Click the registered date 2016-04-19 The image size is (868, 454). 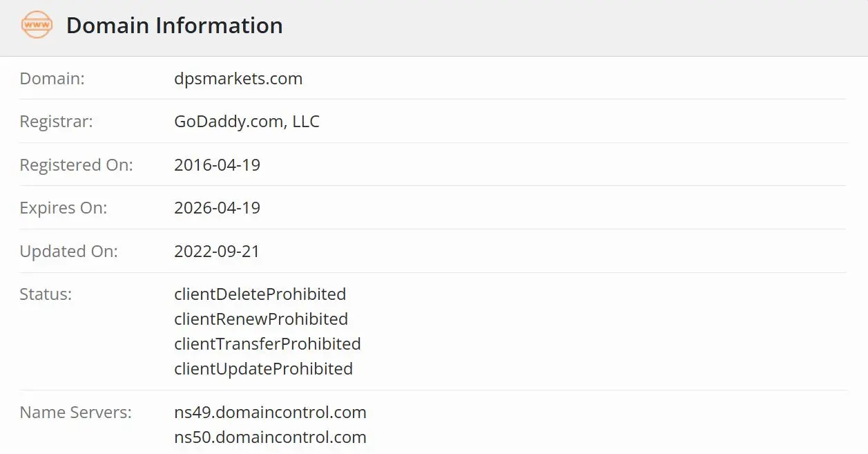pyautogui.click(x=217, y=165)
